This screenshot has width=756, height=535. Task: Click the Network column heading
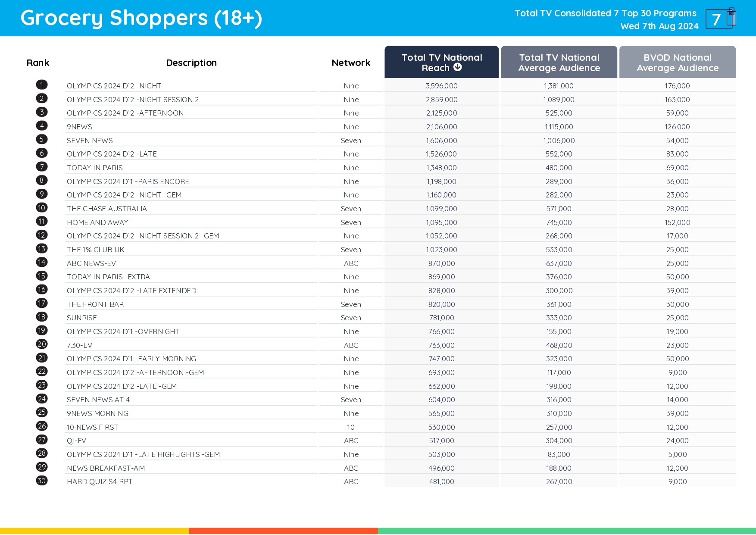point(351,63)
